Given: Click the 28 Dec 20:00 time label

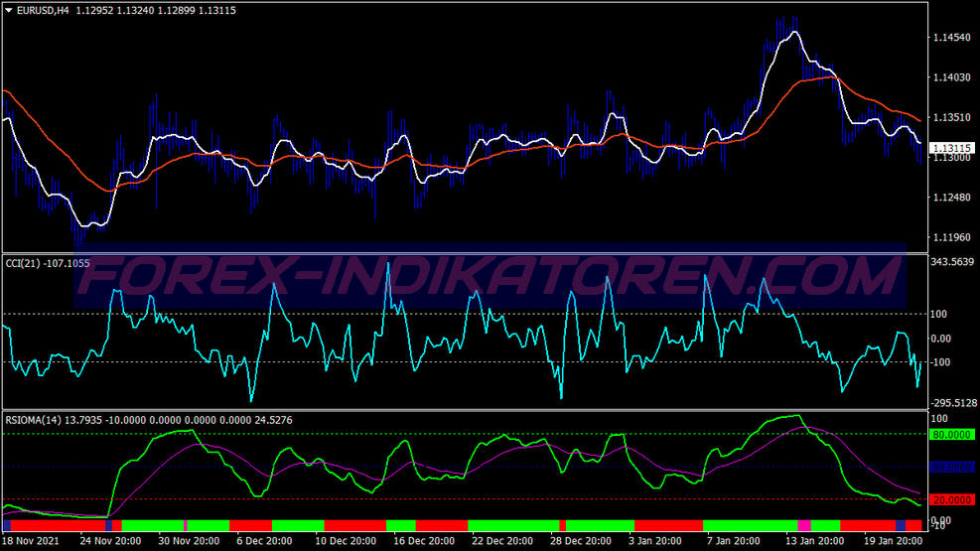Looking at the screenshot, I should point(581,541).
